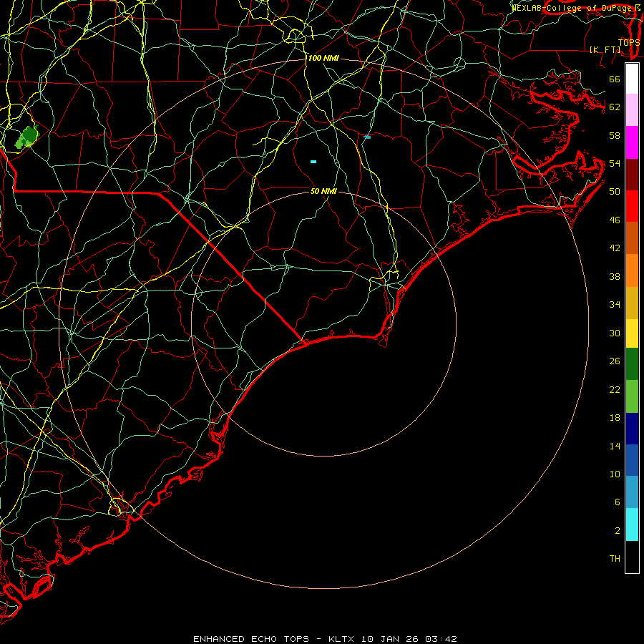Click the small blue echo pixel northeast
Image resolution: width=644 pixels, height=644 pixels.
pyautogui.click(x=367, y=137)
